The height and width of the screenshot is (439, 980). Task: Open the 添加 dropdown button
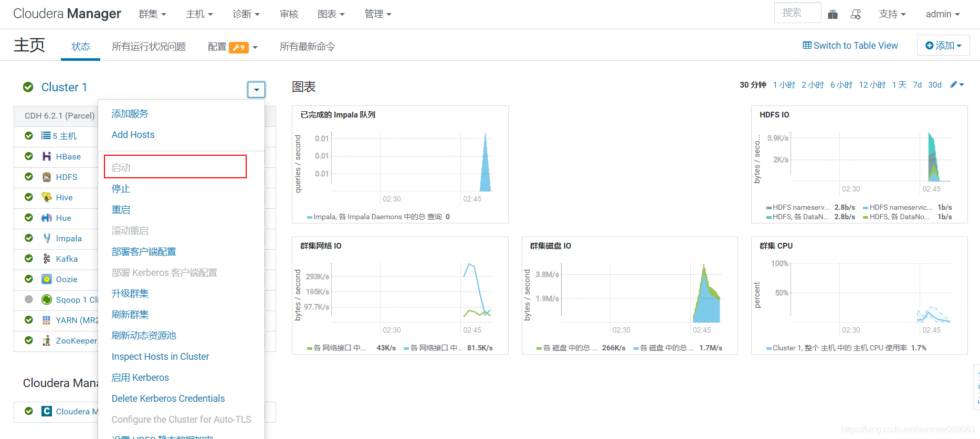tap(943, 46)
